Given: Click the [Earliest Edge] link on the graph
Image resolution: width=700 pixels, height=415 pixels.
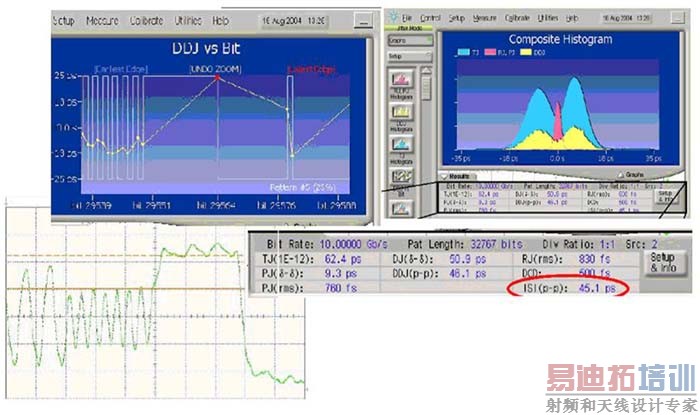Looking at the screenshot, I should tap(121, 69).
